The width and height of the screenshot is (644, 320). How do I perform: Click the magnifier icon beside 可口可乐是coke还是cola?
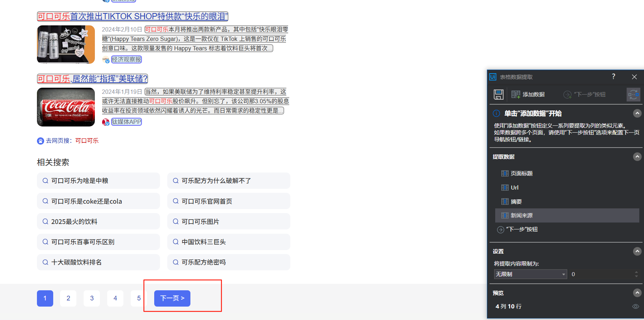[45, 201]
